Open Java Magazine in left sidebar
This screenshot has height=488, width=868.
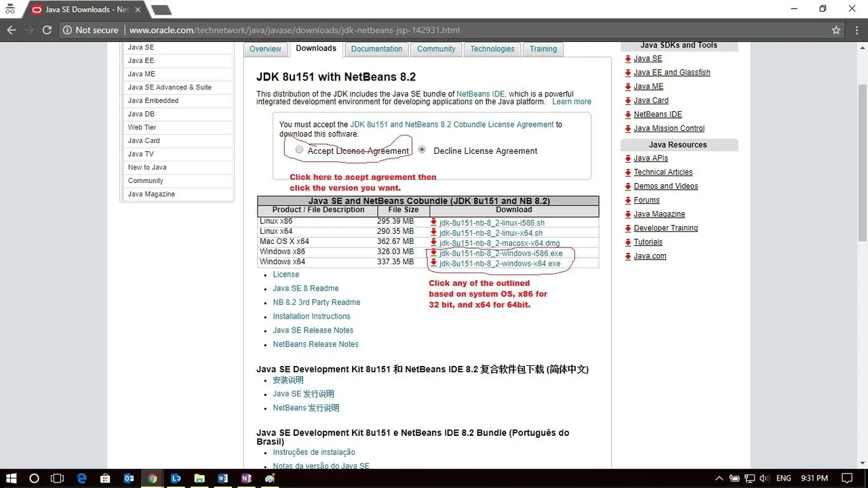point(151,194)
